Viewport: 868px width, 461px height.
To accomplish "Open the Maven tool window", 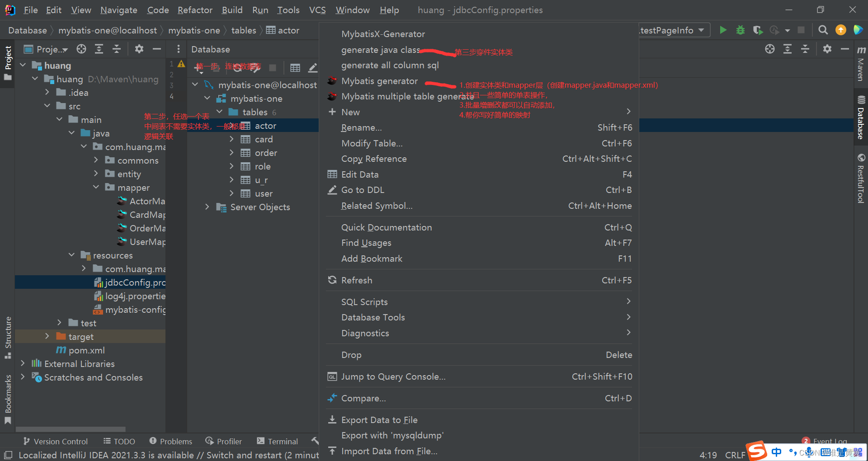I will point(861,62).
